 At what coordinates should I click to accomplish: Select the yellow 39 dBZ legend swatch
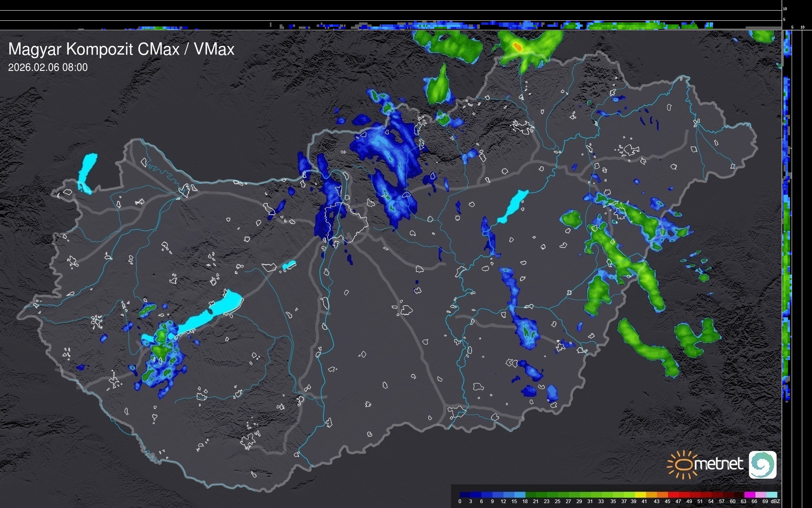(x=640, y=495)
